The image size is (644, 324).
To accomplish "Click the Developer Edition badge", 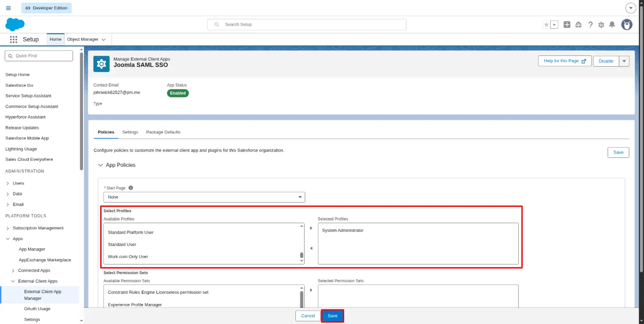I will (46, 8).
